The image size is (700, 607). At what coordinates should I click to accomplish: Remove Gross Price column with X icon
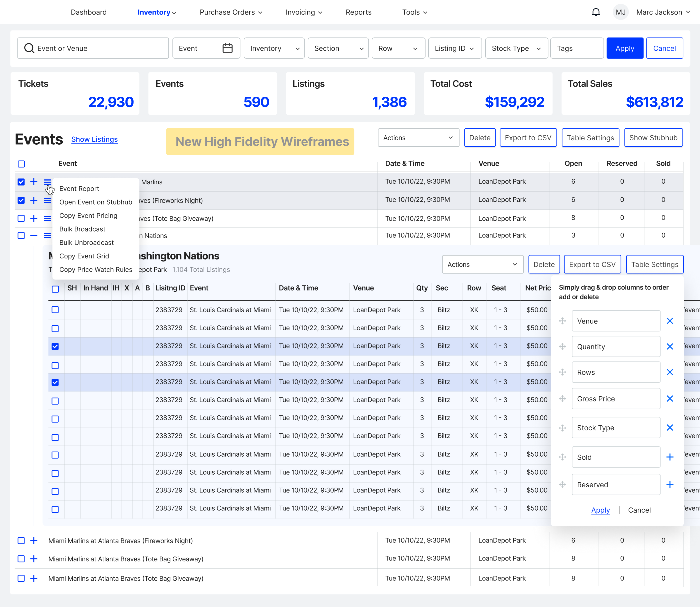click(x=669, y=399)
